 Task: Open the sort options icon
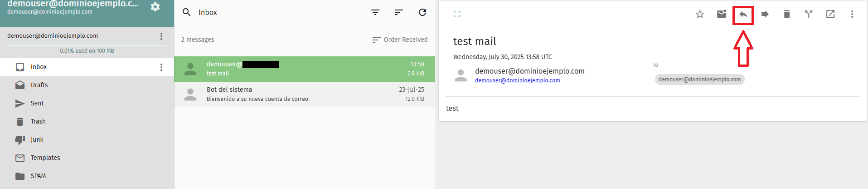pos(399,12)
